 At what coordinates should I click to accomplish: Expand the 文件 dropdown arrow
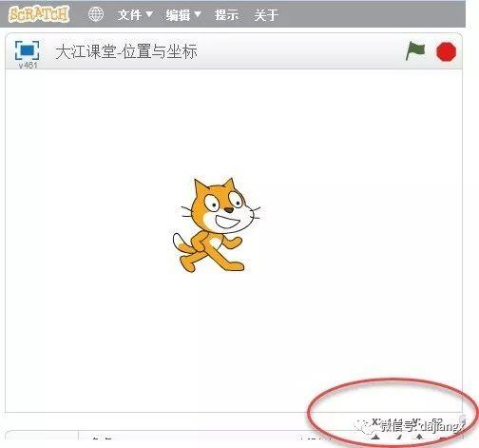coord(149,14)
